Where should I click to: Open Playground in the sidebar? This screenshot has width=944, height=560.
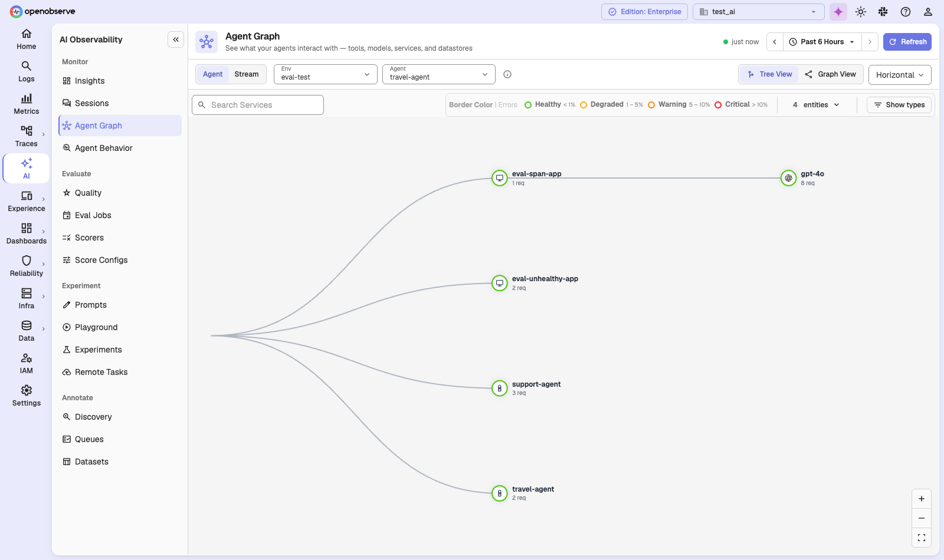pos(120,327)
